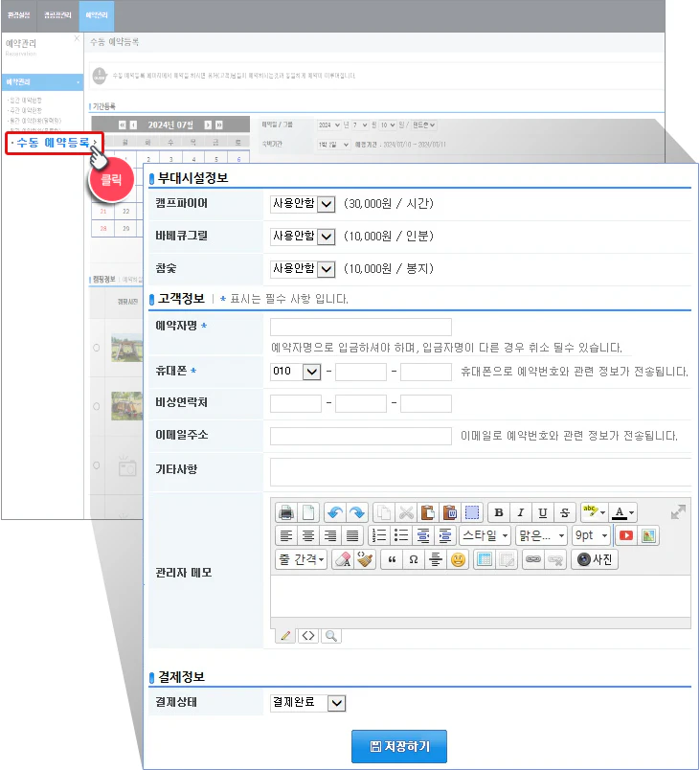
Task: Open 바베큐그릴 usage dropdown
Action: (x=303, y=237)
